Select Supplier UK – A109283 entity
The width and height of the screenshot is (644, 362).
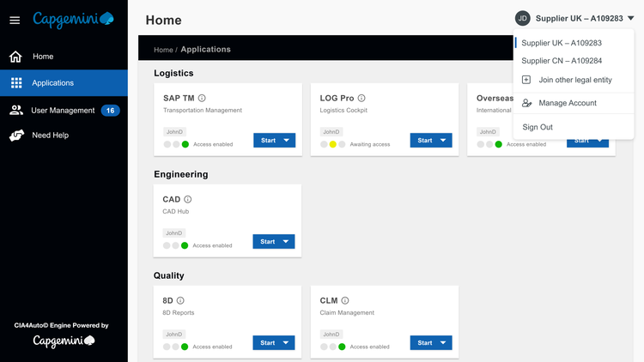coord(562,43)
